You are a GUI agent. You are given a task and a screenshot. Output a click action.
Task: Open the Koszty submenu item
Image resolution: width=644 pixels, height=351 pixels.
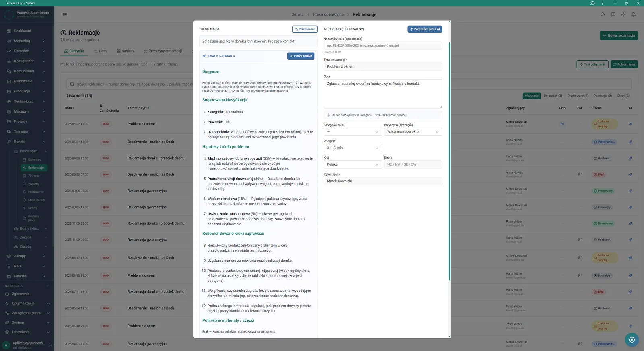[x=32, y=208]
